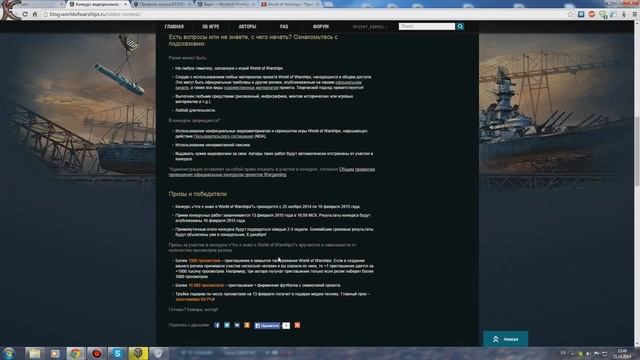
Task: Open the художественные материалы link
Action: pyautogui.click(x=251, y=87)
